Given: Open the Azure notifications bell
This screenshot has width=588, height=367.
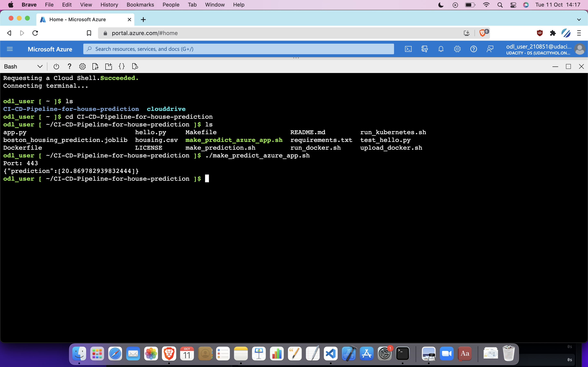Looking at the screenshot, I should coord(441,49).
